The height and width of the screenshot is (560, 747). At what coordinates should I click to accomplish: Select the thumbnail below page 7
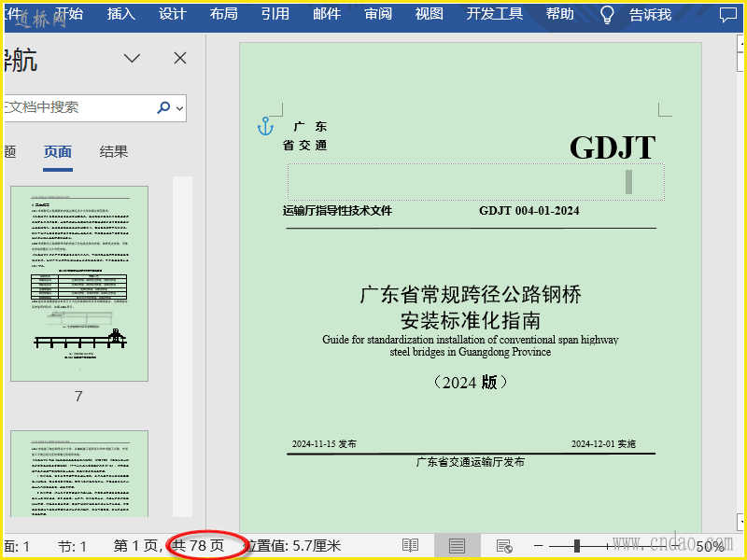click(x=79, y=474)
